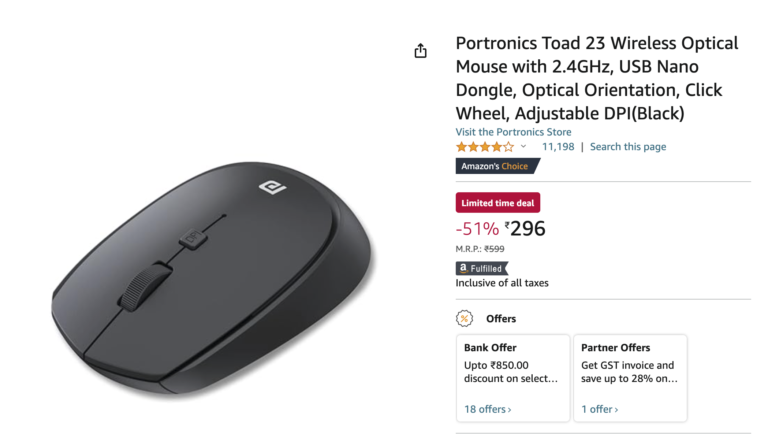Click the Amazon's Choice badge

(x=494, y=166)
